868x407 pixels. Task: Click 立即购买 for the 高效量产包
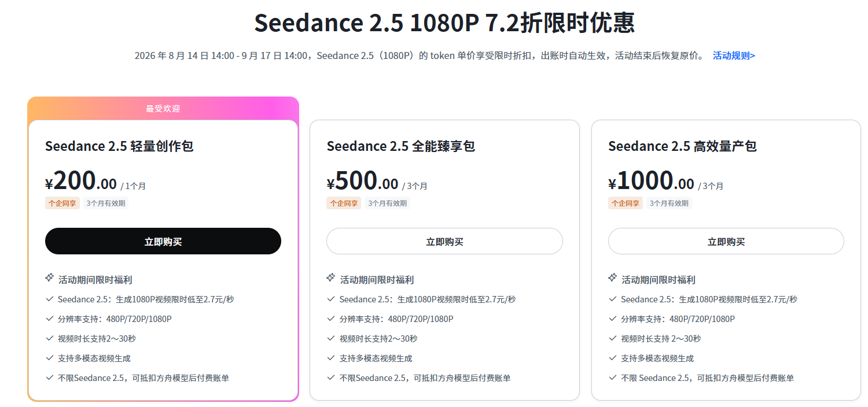pyautogui.click(x=726, y=241)
